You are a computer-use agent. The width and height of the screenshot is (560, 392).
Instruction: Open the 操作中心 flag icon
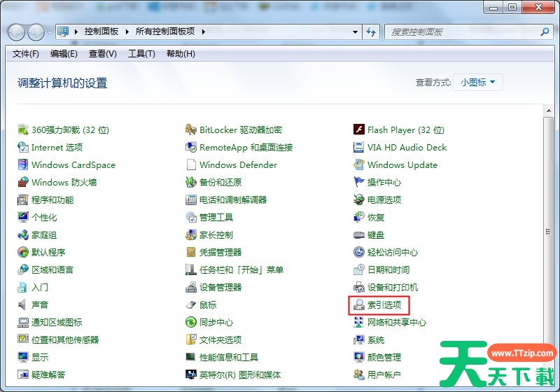click(x=359, y=182)
